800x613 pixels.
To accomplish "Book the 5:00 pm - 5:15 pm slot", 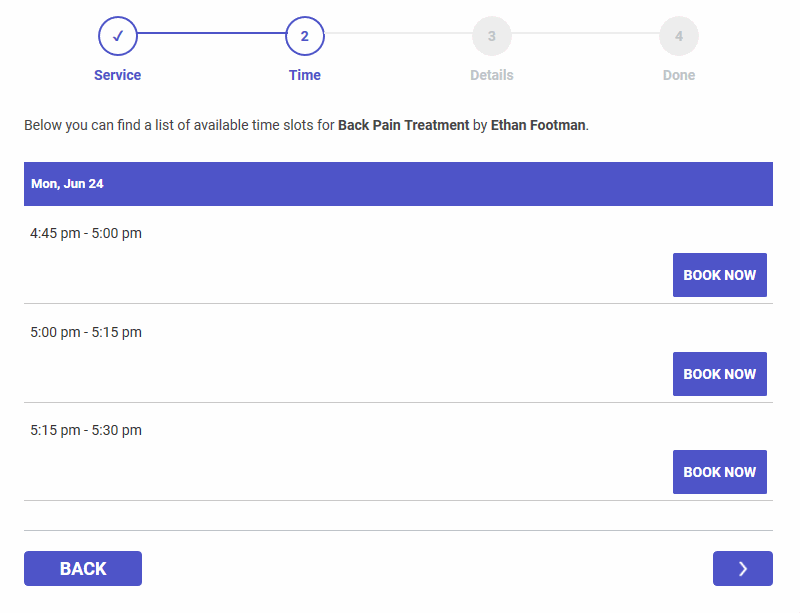I will 719,373.
